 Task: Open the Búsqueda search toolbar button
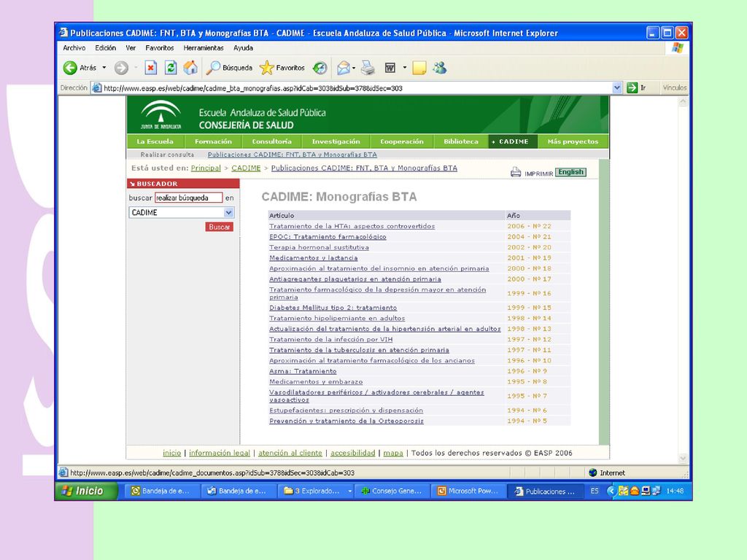229,68
